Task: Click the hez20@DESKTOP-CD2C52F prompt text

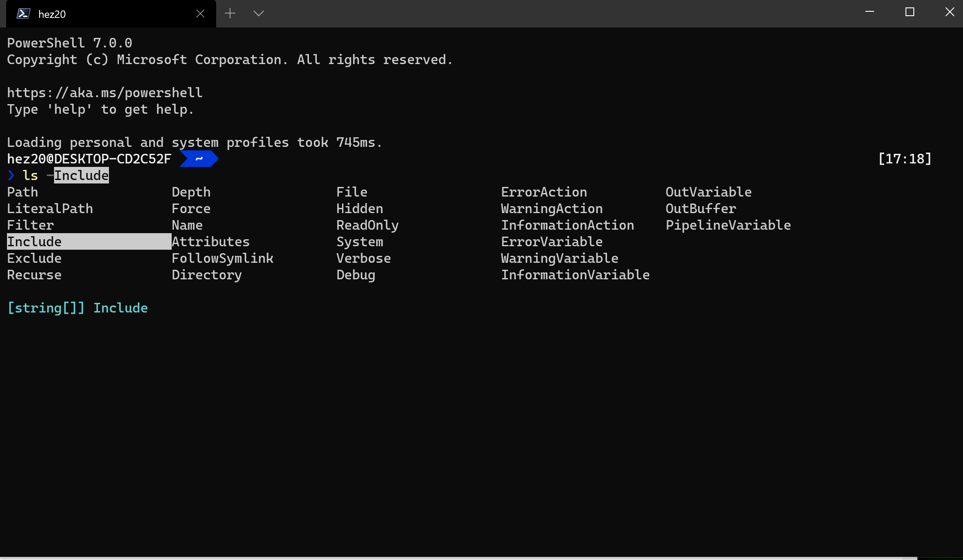Action: [88, 159]
